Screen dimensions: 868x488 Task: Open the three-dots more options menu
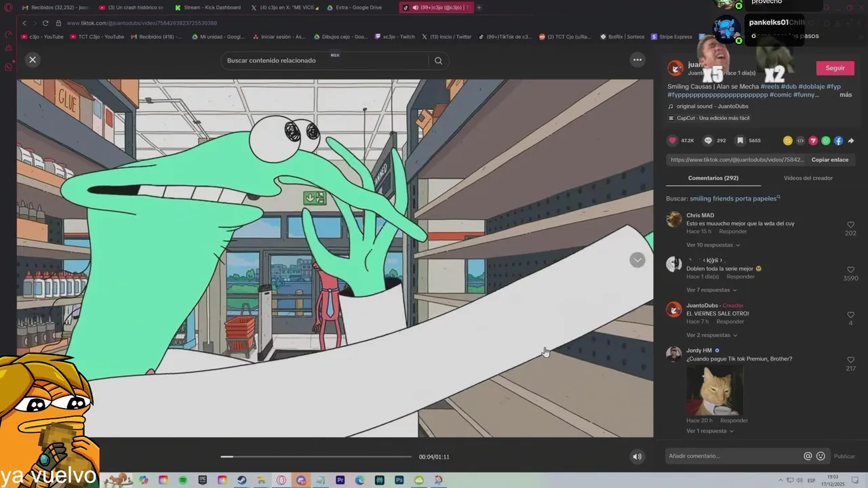click(x=637, y=60)
